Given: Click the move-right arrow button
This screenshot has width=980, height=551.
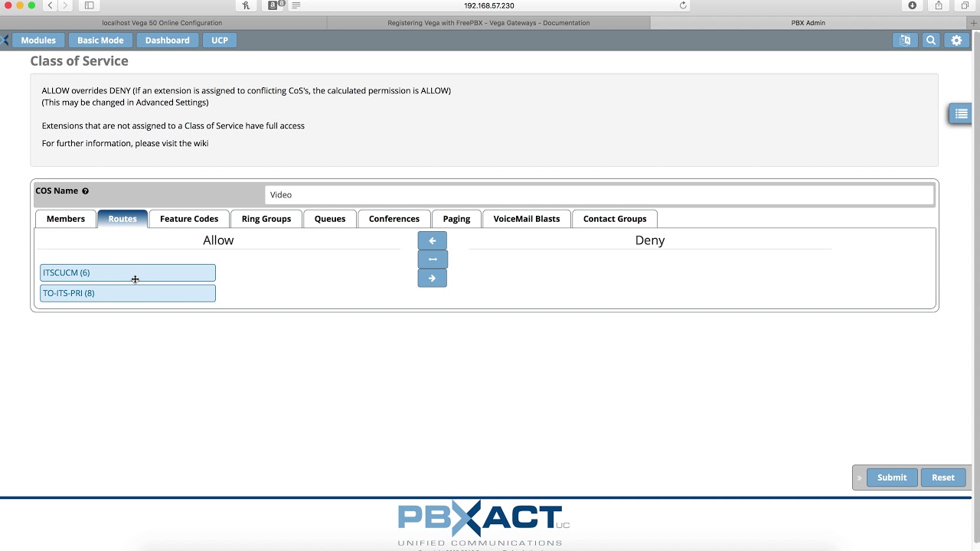Looking at the screenshot, I should click(x=433, y=279).
